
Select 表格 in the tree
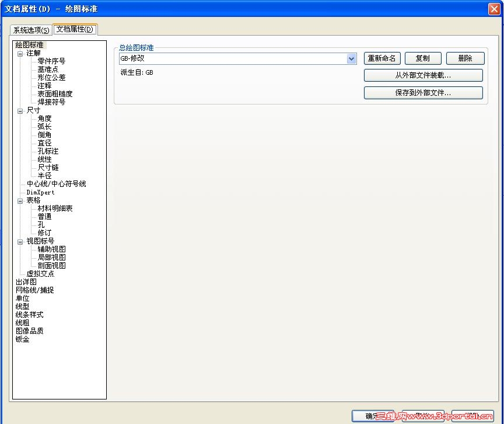point(33,200)
